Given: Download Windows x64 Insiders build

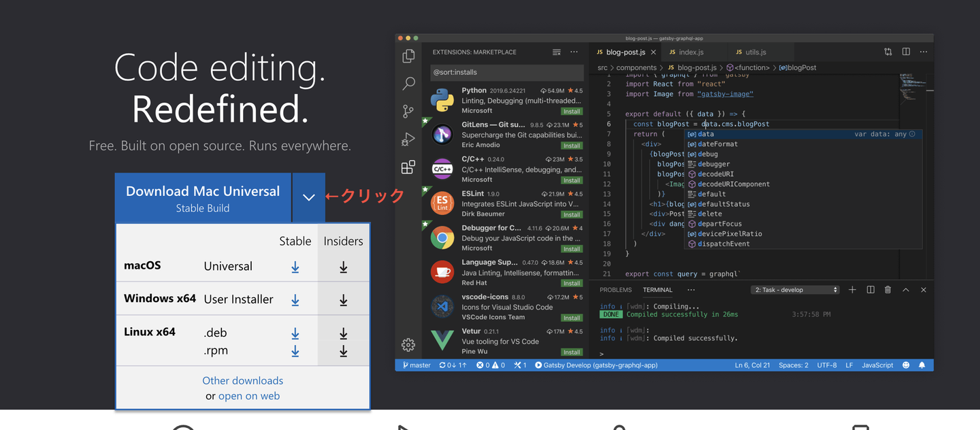Looking at the screenshot, I should pyautogui.click(x=344, y=300).
